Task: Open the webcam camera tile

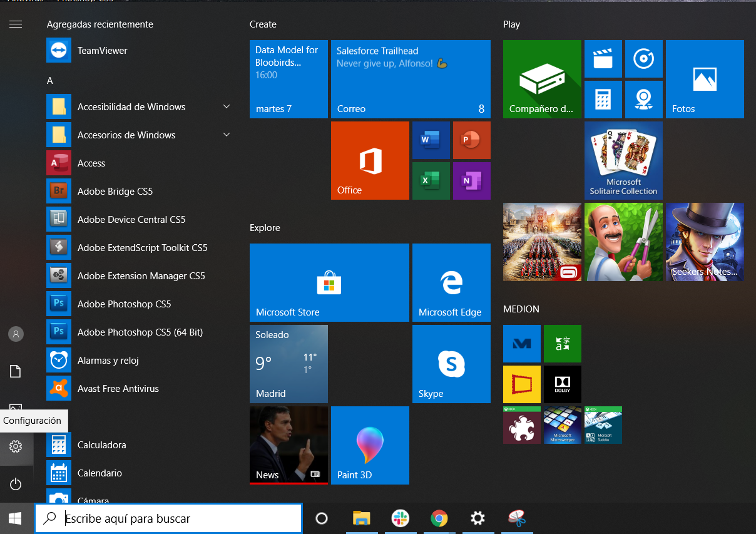Action: click(x=644, y=100)
